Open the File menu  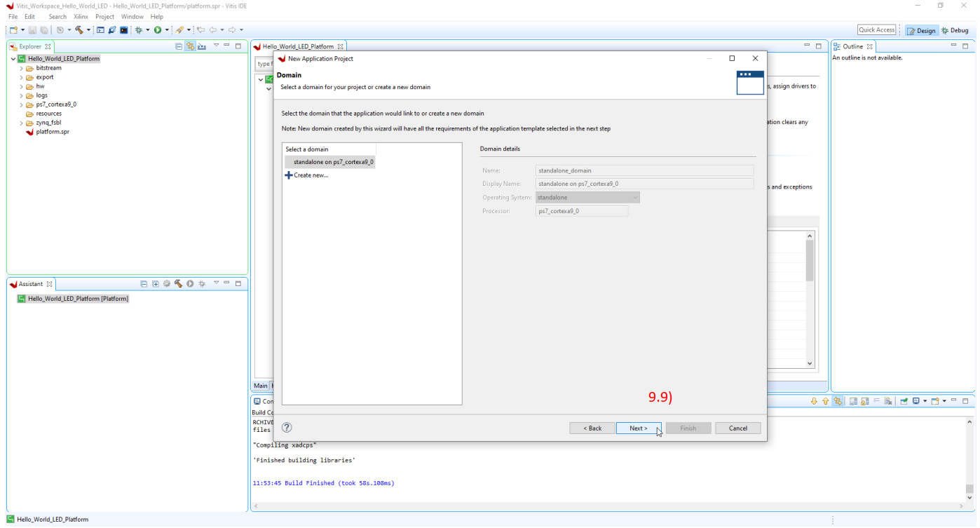click(x=13, y=17)
